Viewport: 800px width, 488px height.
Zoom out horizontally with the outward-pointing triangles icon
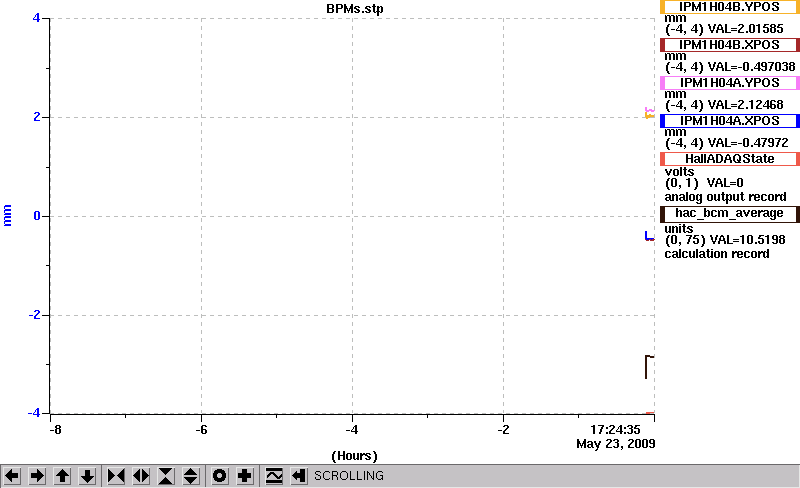(x=141, y=476)
